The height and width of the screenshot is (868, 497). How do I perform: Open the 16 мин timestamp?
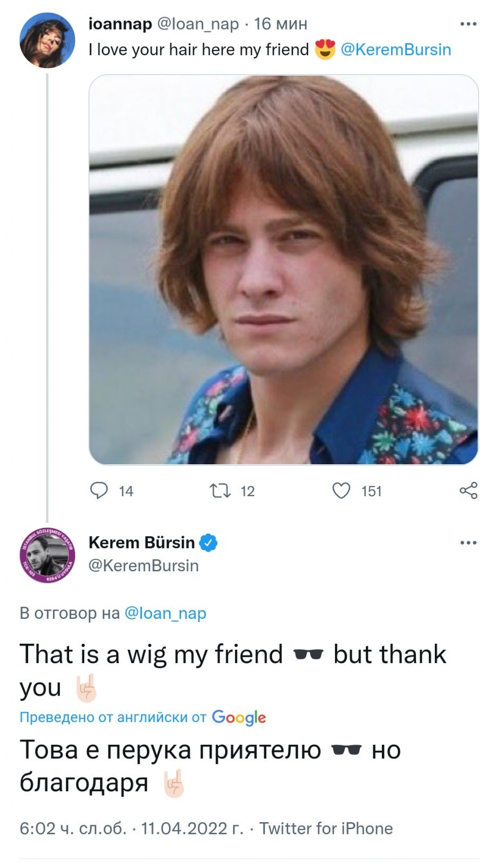(x=280, y=24)
